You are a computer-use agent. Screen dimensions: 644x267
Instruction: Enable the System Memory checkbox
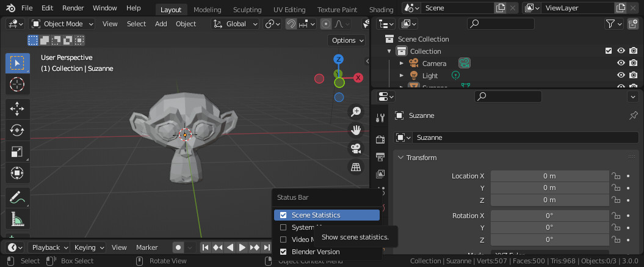283,227
